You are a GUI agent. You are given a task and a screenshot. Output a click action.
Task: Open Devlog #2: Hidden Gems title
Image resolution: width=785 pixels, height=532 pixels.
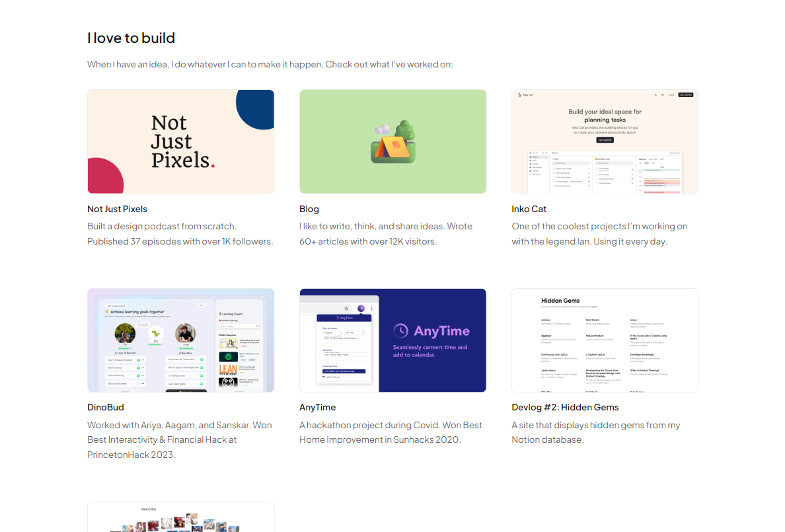565,407
